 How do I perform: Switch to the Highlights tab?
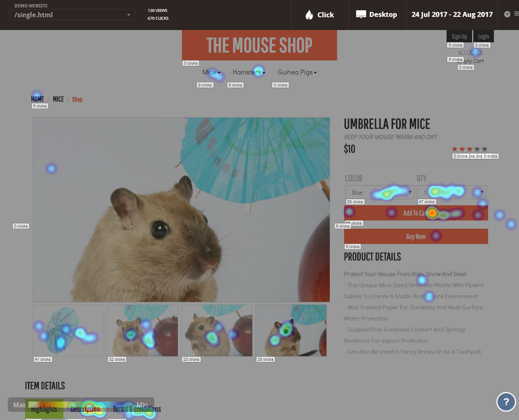coord(44,409)
